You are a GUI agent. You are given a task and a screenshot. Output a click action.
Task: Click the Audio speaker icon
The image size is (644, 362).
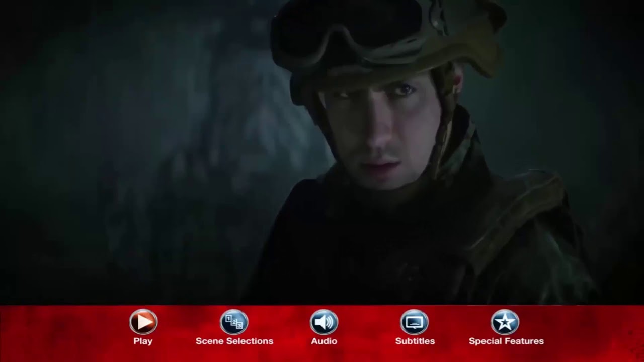click(x=324, y=322)
